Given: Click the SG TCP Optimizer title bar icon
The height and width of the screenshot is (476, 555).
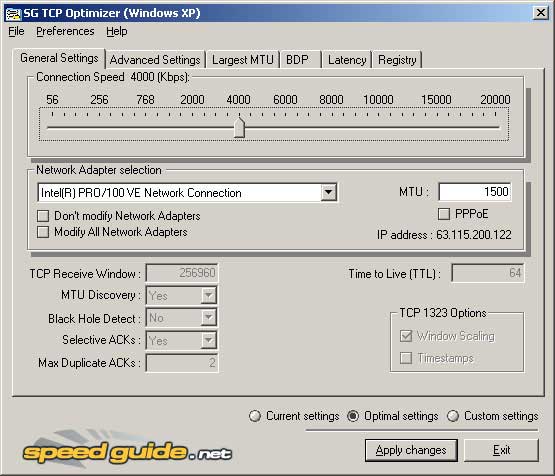Looking at the screenshot, I should [13, 13].
